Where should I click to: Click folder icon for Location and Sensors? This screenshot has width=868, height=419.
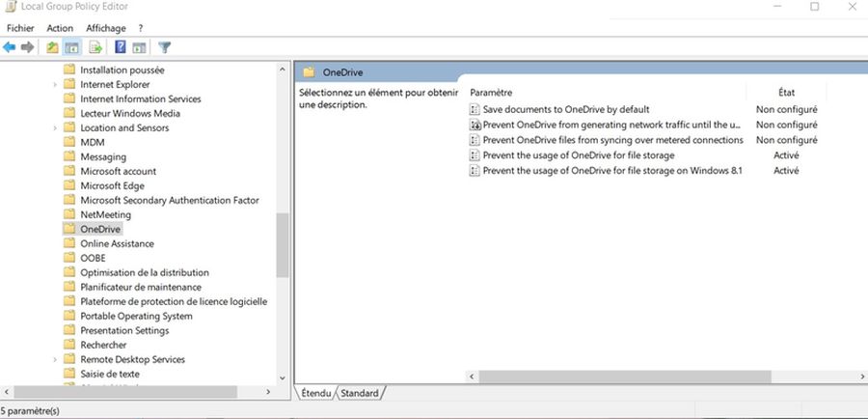[69, 127]
